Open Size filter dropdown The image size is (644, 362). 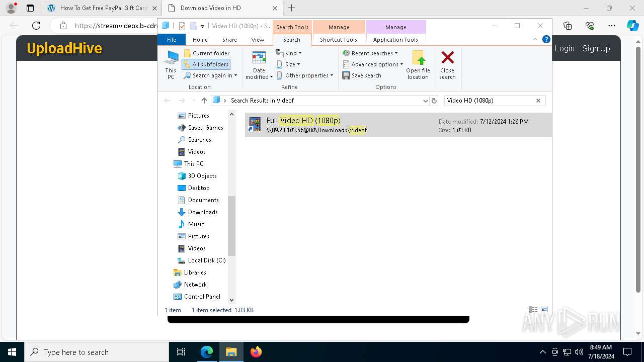(x=288, y=64)
